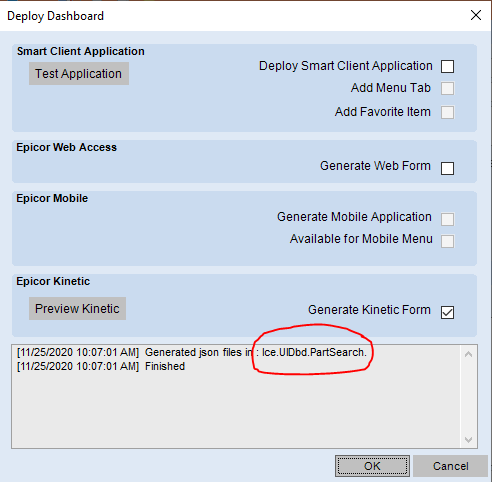Click the Epicor Mobile heading
Image resolution: width=492 pixels, height=482 pixels.
52,198
